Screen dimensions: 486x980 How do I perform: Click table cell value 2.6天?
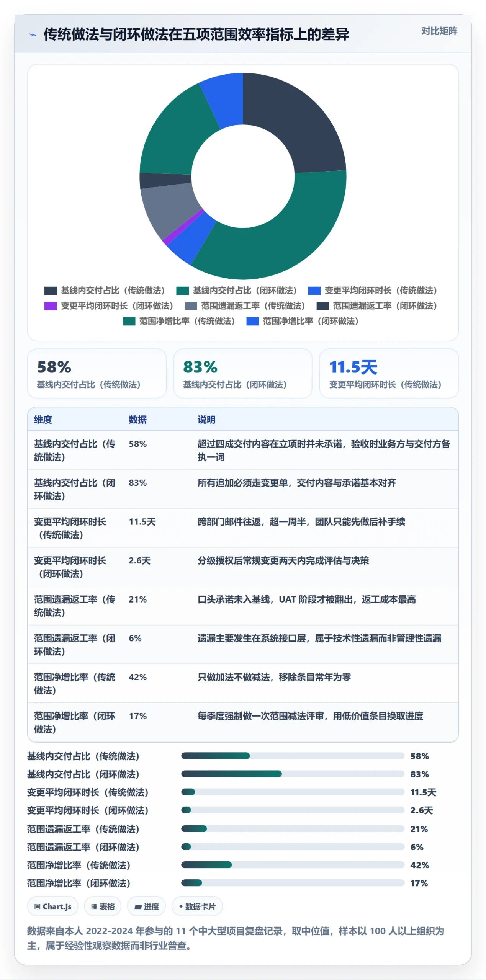point(140,560)
